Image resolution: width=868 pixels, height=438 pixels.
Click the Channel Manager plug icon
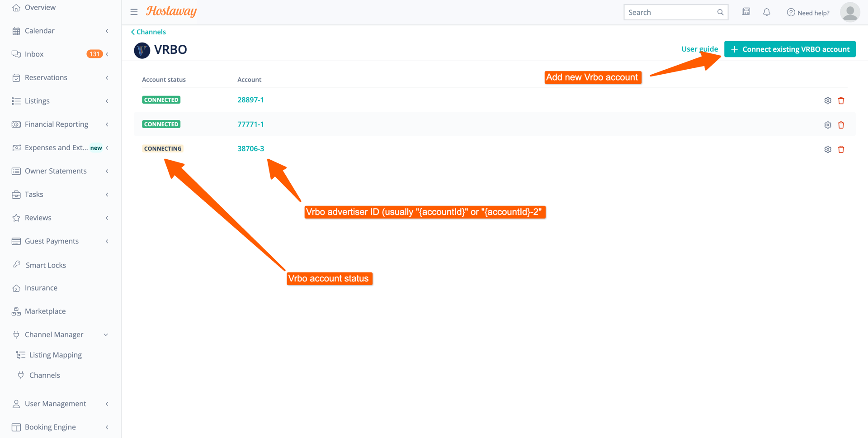[x=16, y=335]
